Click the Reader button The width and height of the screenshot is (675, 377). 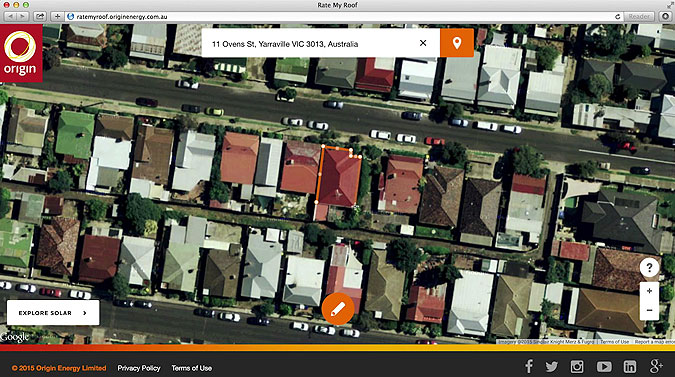[639, 16]
